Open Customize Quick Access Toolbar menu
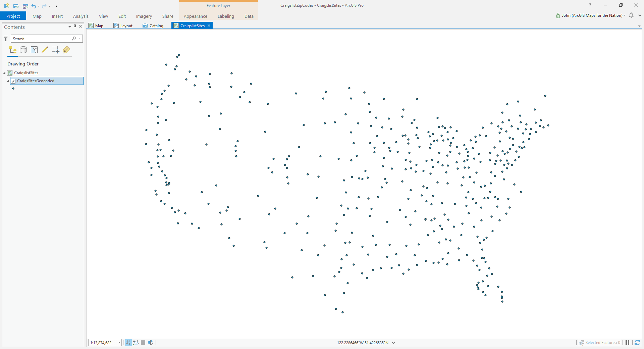 click(x=56, y=6)
